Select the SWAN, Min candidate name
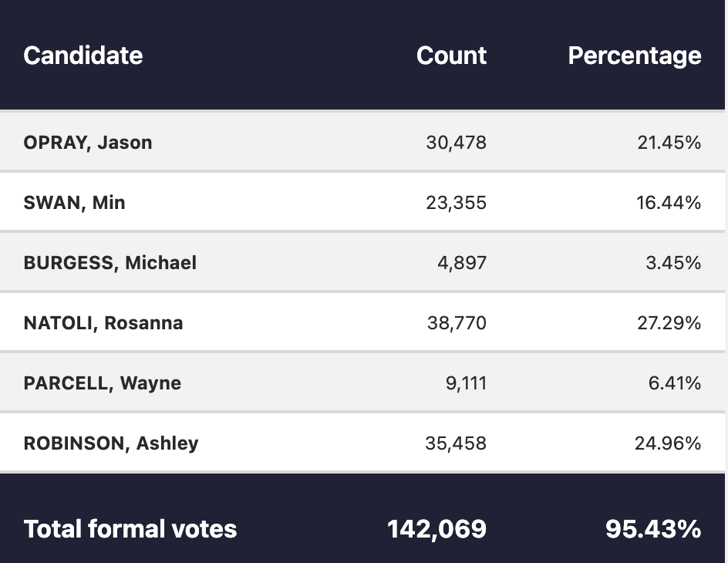 tap(74, 203)
